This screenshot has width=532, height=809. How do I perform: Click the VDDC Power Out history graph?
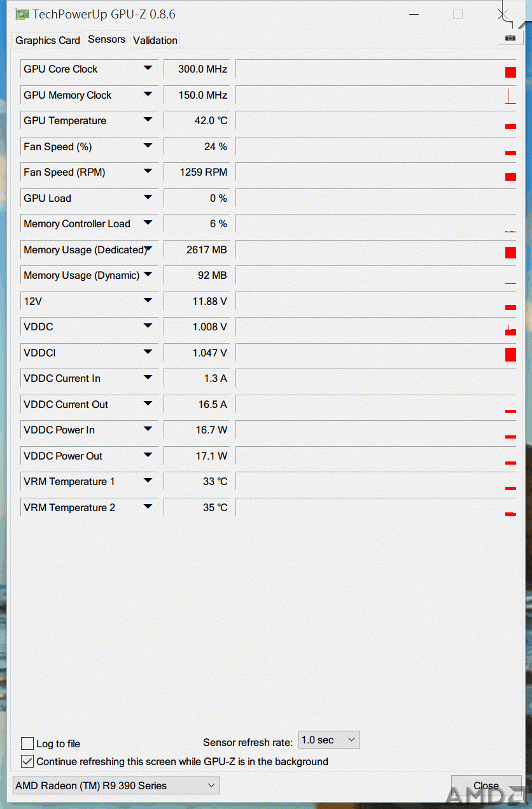coord(376,456)
